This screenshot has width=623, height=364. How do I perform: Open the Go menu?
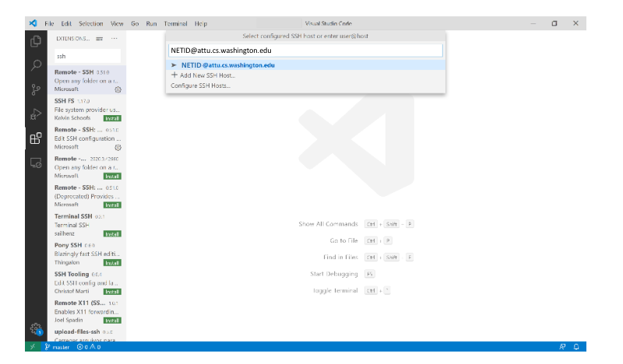coord(135,24)
